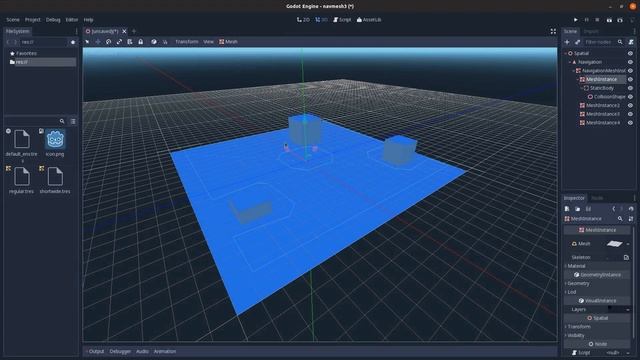Hide the CollisionShape node
The image size is (640, 360).
point(630,97)
